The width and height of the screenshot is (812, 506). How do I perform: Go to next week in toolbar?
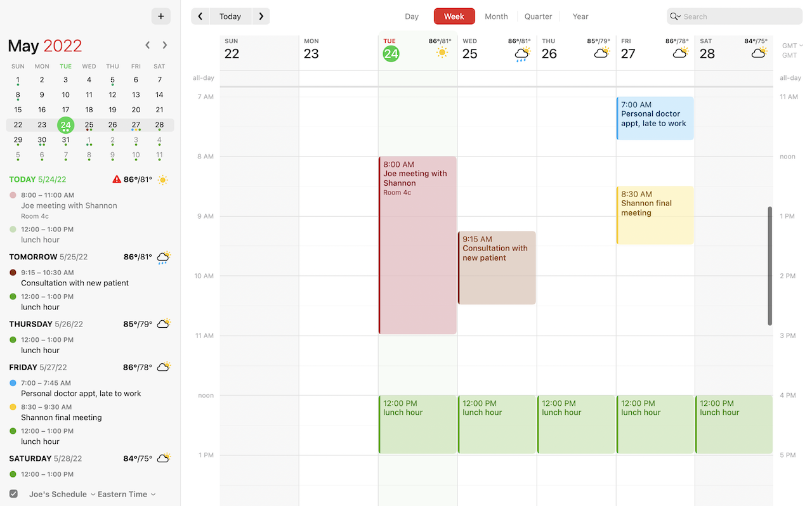coord(261,16)
